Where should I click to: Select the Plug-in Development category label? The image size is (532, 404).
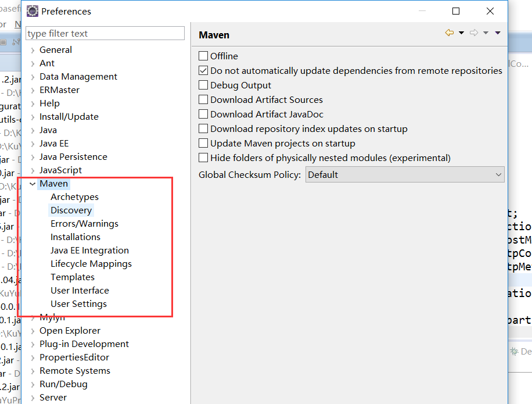(84, 344)
